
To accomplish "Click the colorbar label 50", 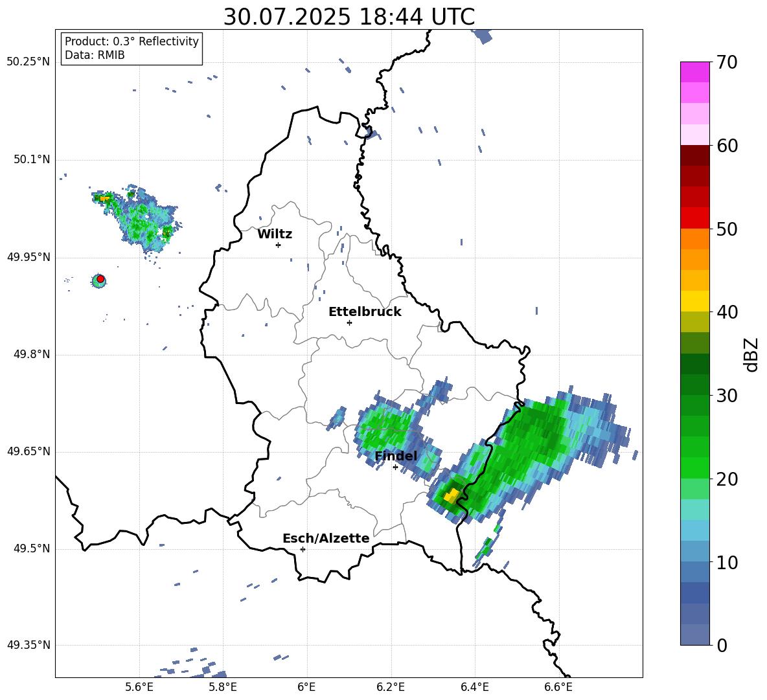I will [x=727, y=229].
